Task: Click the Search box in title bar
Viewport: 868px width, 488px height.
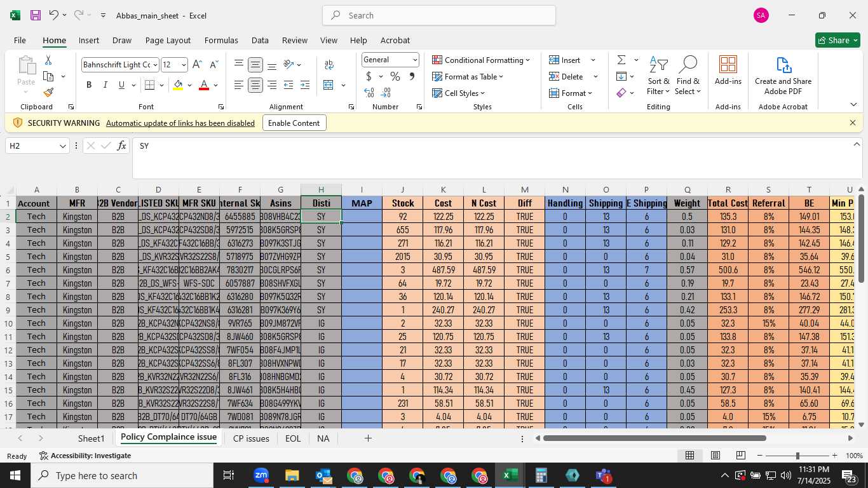Action: click(439, 15)
